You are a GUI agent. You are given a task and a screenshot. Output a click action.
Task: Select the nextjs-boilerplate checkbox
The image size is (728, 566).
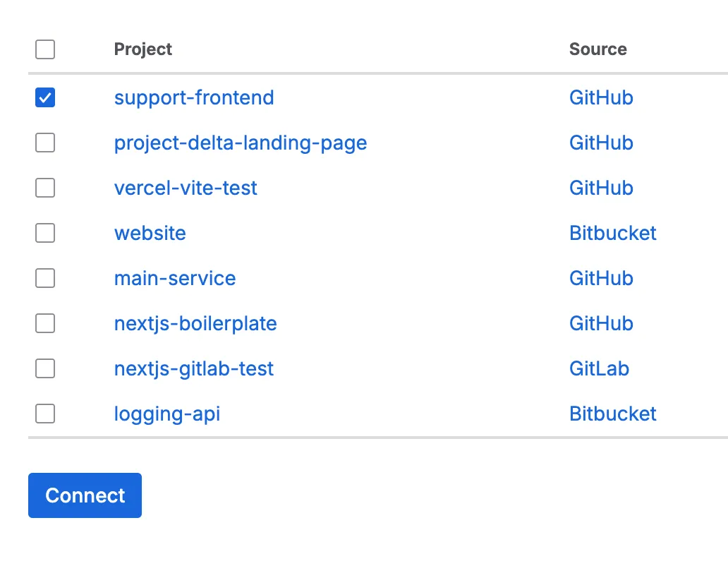pos(44,323)
